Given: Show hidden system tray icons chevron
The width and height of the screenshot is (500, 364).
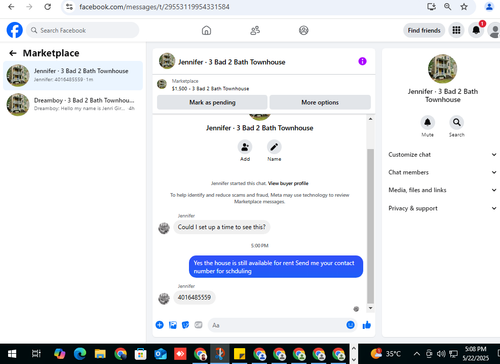Looking at the screenshot, I should (417, 354).
